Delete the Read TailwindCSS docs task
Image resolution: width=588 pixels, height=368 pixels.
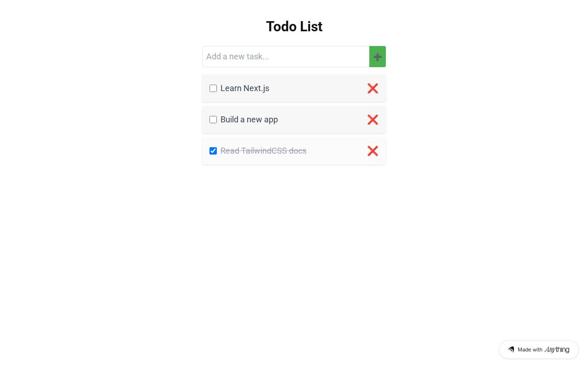tap(373, 151)
